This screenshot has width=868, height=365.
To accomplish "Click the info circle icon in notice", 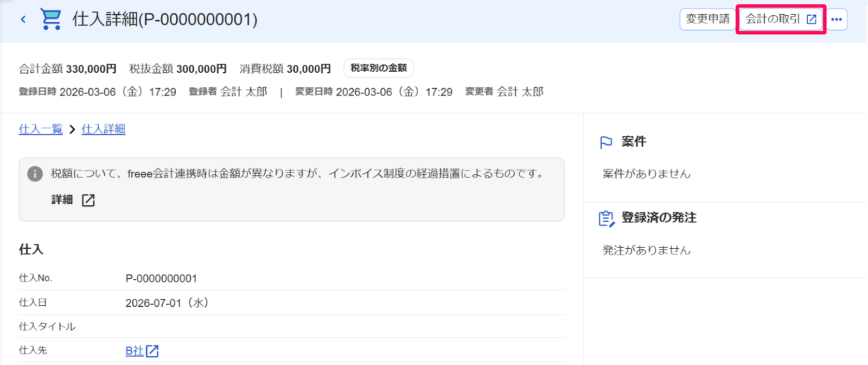I will click(35, 174).
